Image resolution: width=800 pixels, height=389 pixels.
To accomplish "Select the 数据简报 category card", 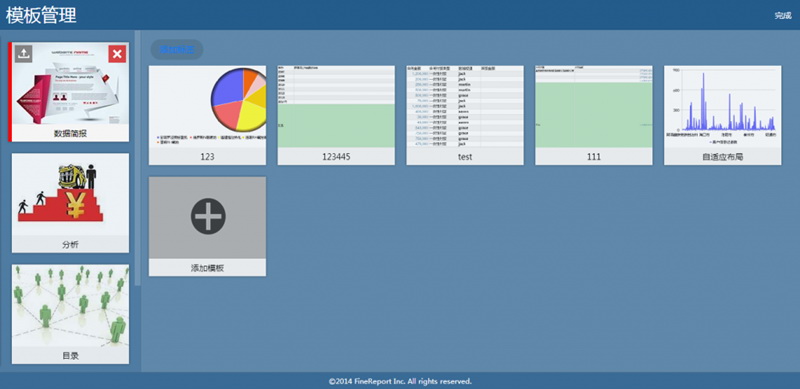I will [69, 92].
